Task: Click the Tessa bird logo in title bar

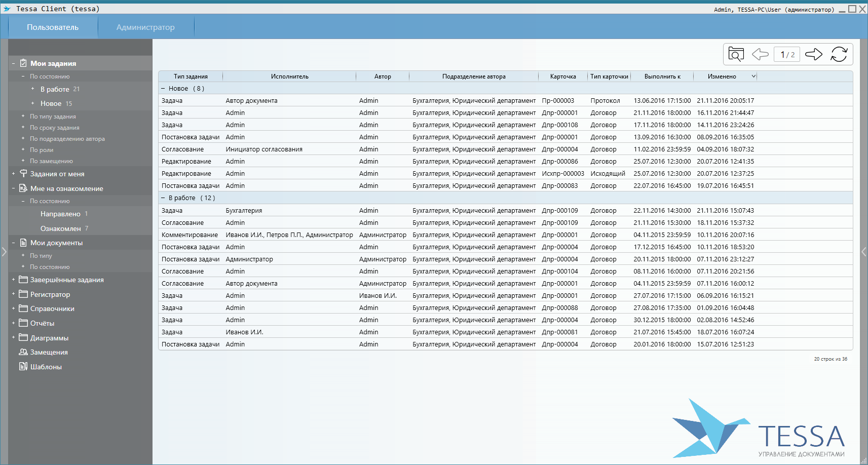Action: point(7,9)
